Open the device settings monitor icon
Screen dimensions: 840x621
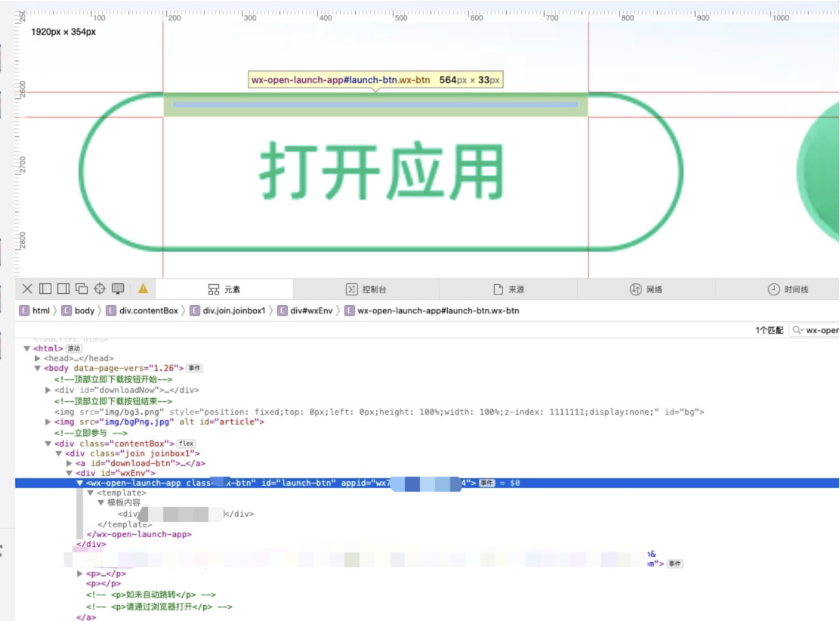tap(118, 289)
